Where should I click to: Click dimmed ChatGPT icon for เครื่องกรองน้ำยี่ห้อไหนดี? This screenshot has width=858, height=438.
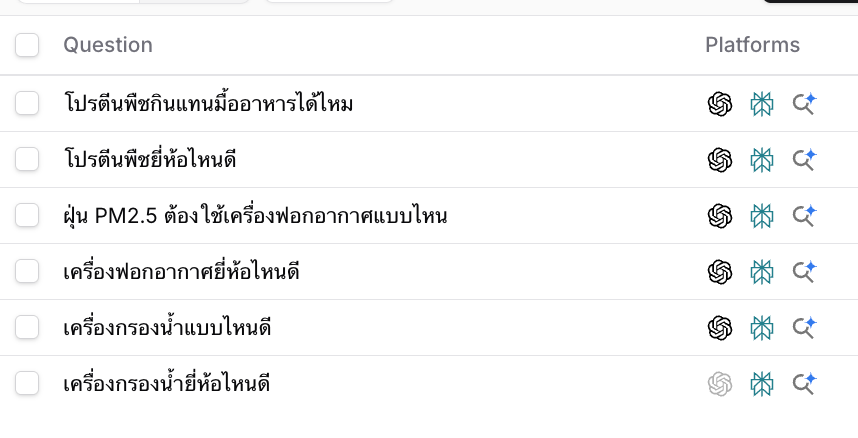[x=720, y=383]
